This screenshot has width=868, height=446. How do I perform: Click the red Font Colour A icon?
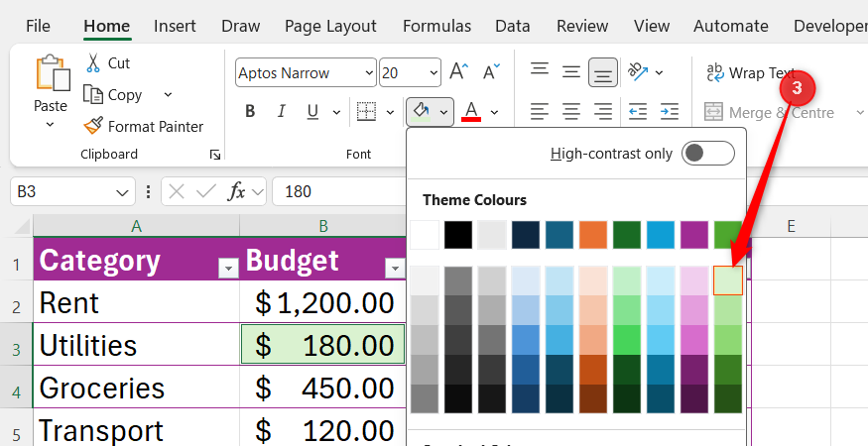click(x=471, y=112)
